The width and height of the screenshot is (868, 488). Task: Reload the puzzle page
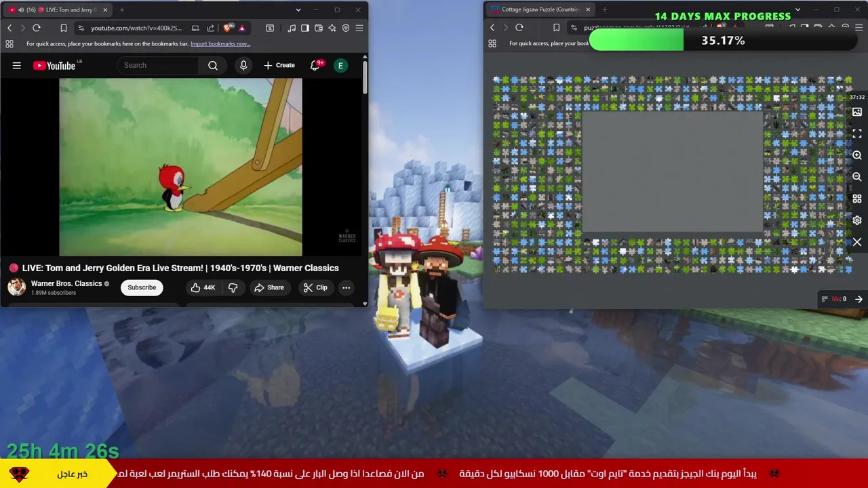coord(519,28)
